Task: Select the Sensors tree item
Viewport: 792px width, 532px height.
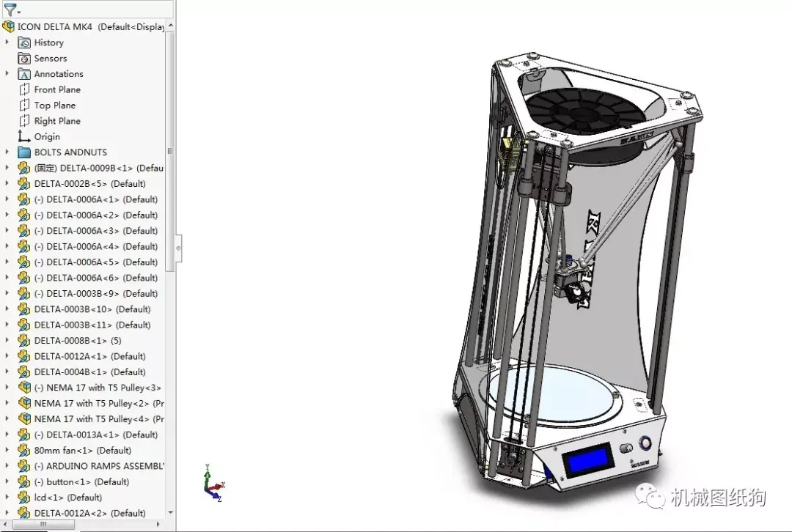Action: point(51,59)
